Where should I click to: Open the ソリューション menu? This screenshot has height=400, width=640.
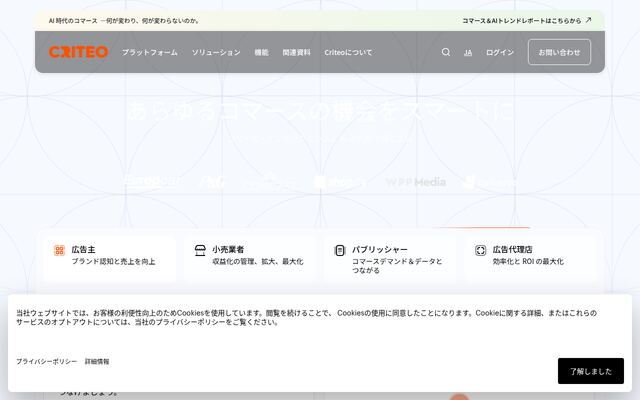pos(216,52)
